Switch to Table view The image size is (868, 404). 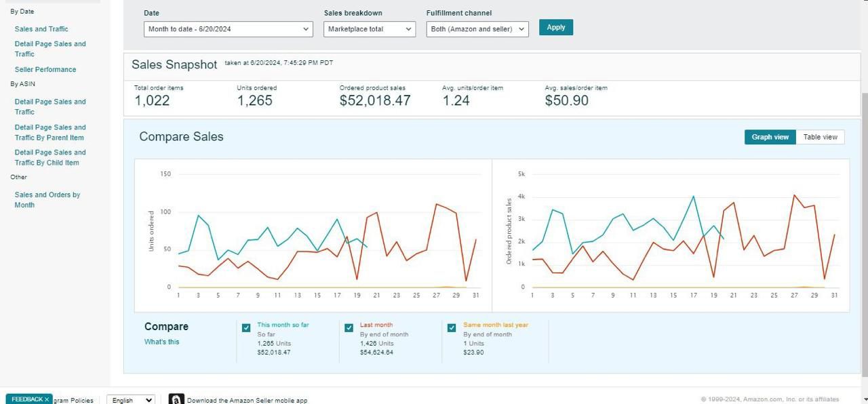821,137
